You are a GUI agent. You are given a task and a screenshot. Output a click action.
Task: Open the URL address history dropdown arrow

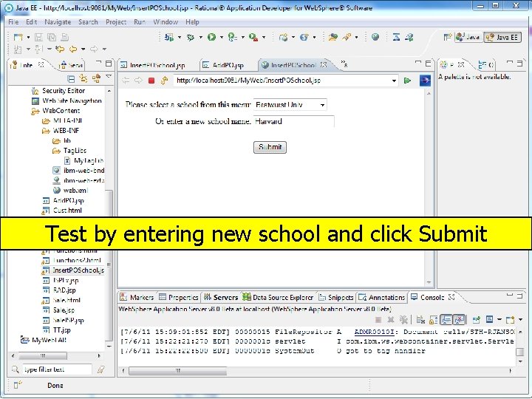(x=394, y=81)
